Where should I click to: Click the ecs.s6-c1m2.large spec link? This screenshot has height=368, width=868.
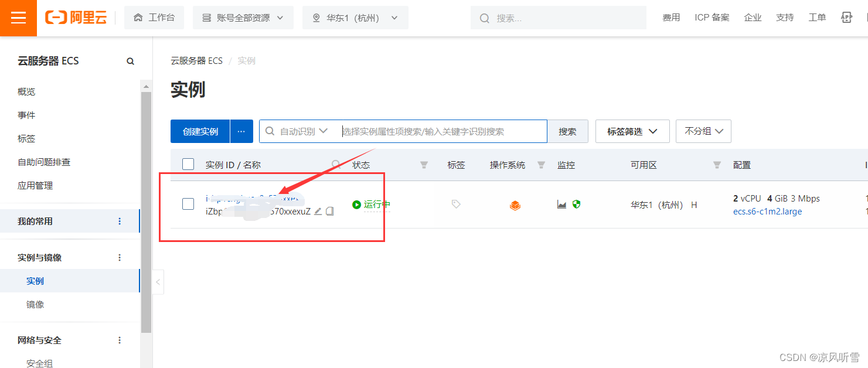click(x=767, y=212)
